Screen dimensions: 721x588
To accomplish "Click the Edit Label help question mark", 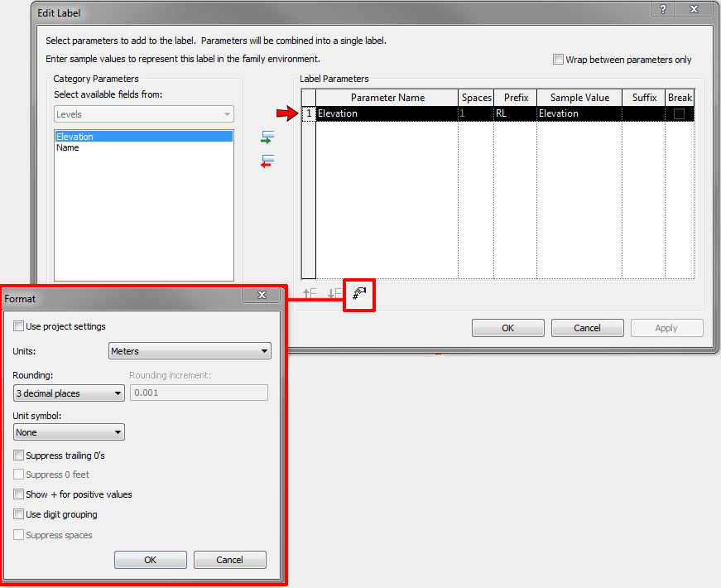I will (x=662, y=9).
